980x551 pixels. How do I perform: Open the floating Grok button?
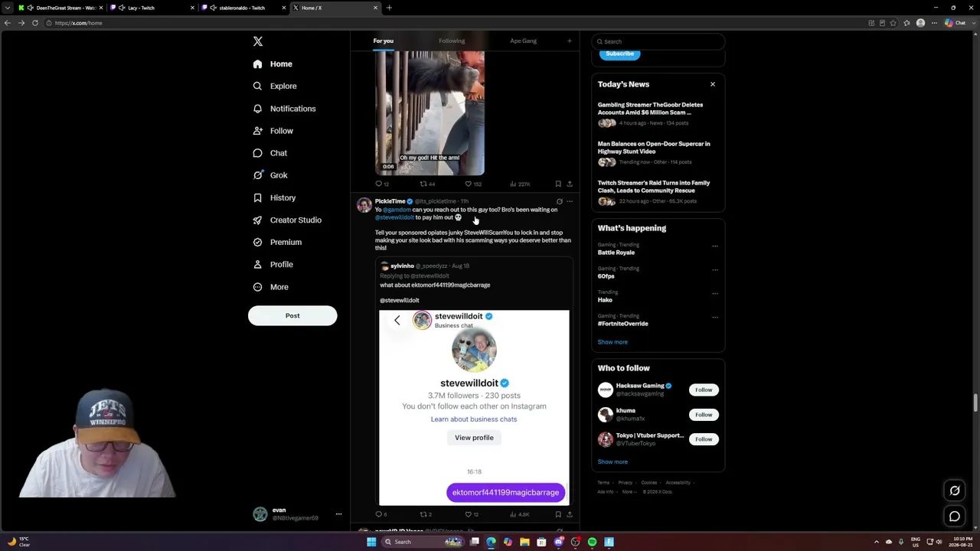pos(955,491)
